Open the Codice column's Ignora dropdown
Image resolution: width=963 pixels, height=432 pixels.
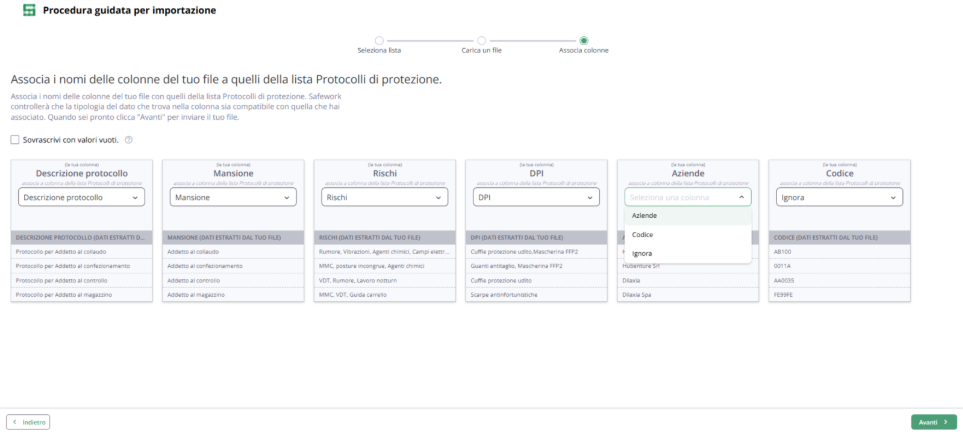coord(840,197)
